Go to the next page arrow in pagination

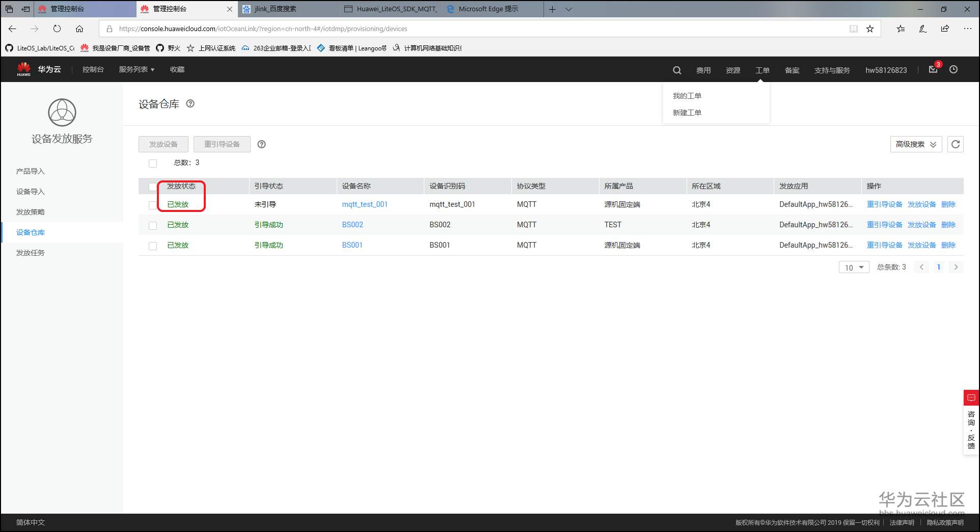point(956,267)
